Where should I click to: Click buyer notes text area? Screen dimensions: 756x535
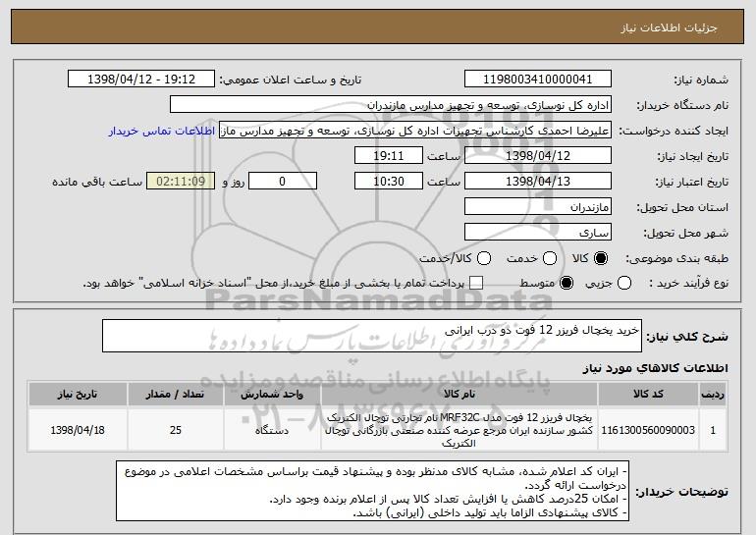(373, 491)
